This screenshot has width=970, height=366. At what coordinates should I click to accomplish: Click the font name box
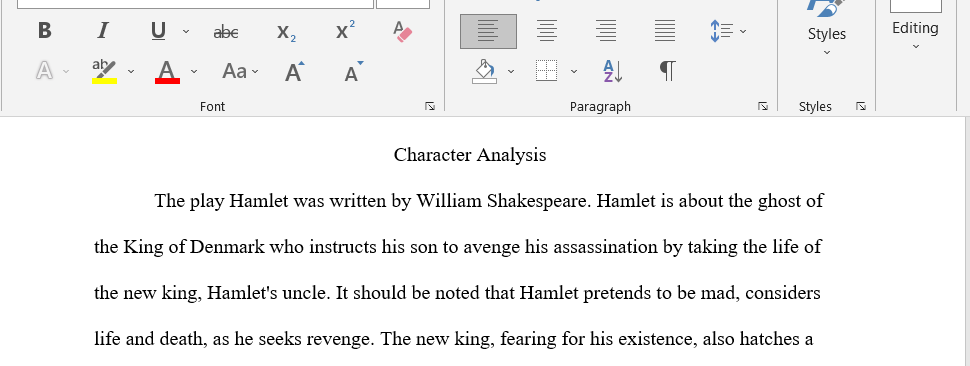(x=195, y=4)
